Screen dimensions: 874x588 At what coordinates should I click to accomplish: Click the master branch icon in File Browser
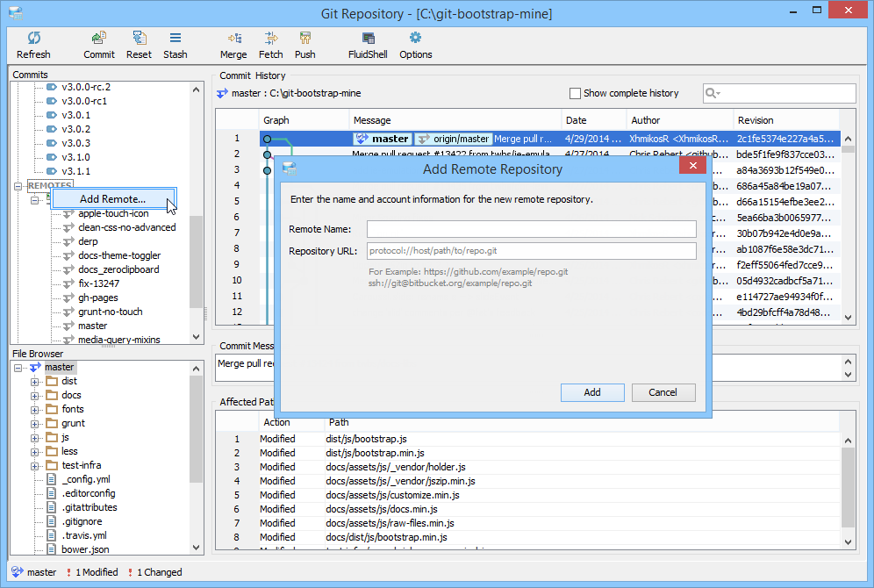(x=36, y=368)
